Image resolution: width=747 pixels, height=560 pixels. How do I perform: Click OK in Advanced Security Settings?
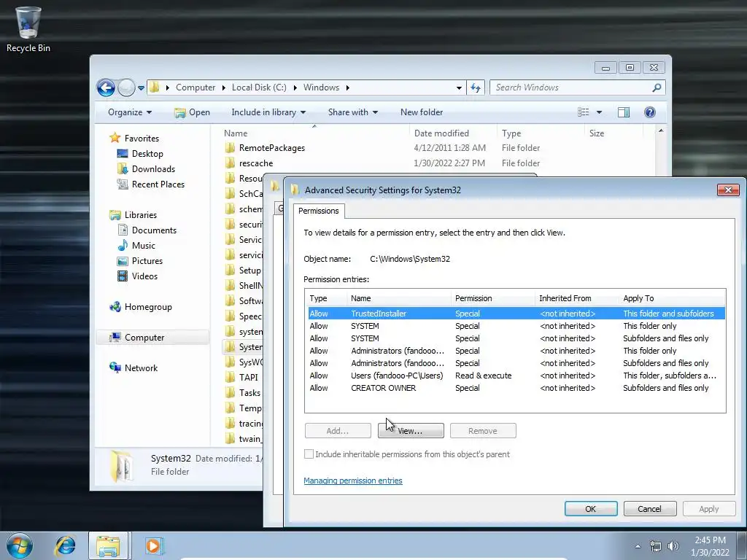tap(591, 508)
